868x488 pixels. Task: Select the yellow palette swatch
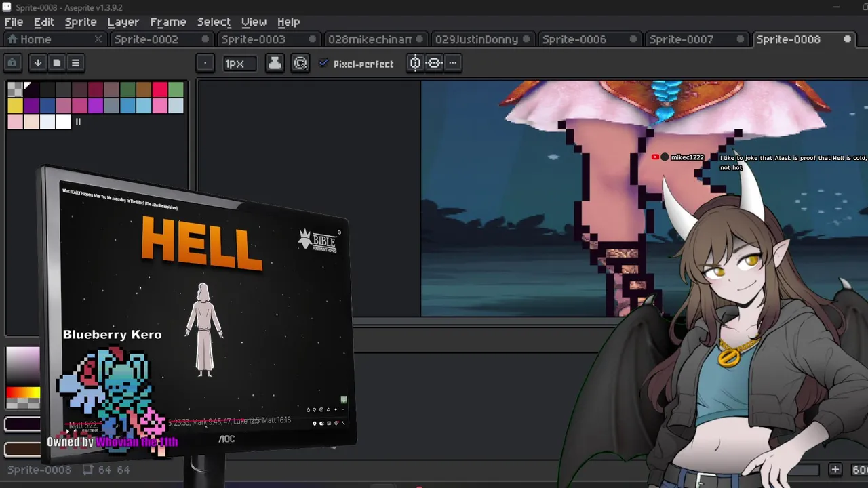(x=15, y=106)
